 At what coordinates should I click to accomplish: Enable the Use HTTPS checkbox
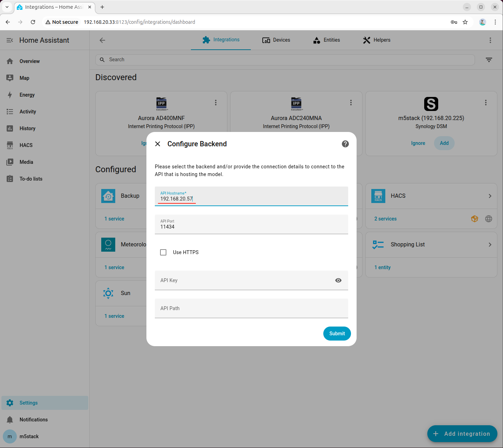(163, 252)
